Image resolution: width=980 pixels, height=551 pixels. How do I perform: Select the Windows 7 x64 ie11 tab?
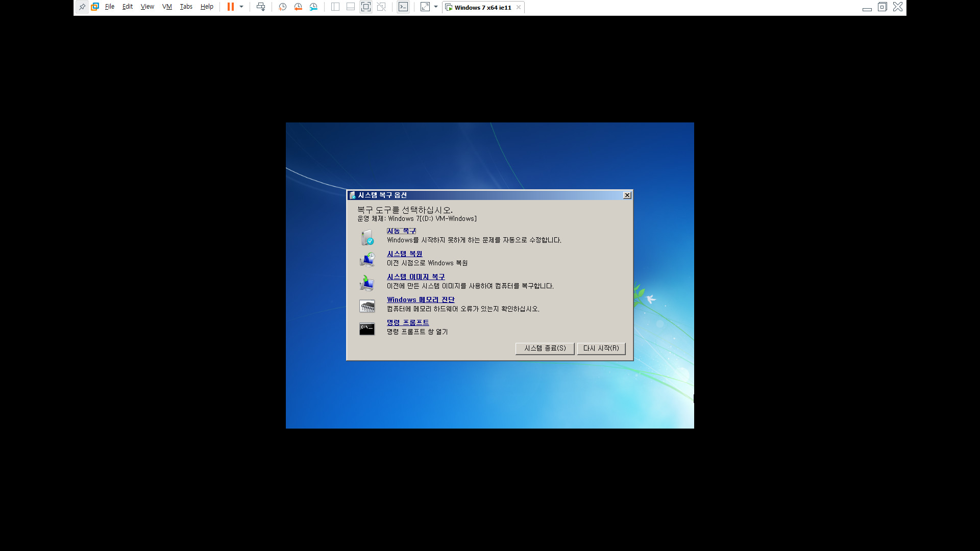tap(483, 8)
